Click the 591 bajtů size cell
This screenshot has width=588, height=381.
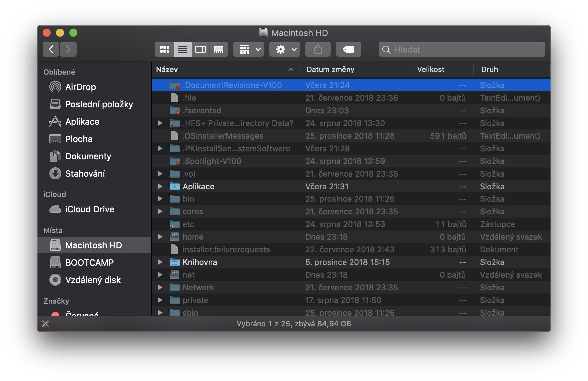click(448, 136)
